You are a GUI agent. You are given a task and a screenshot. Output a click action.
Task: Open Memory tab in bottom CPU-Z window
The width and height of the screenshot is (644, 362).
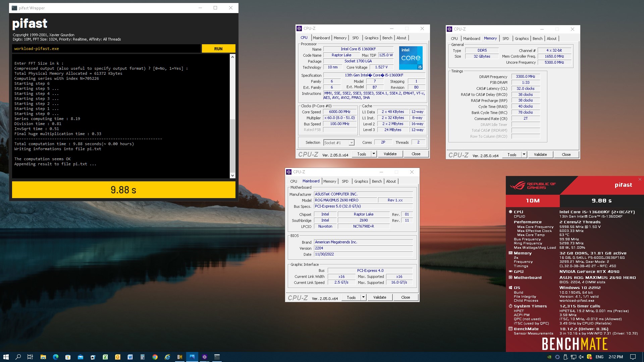pos(330,181)
